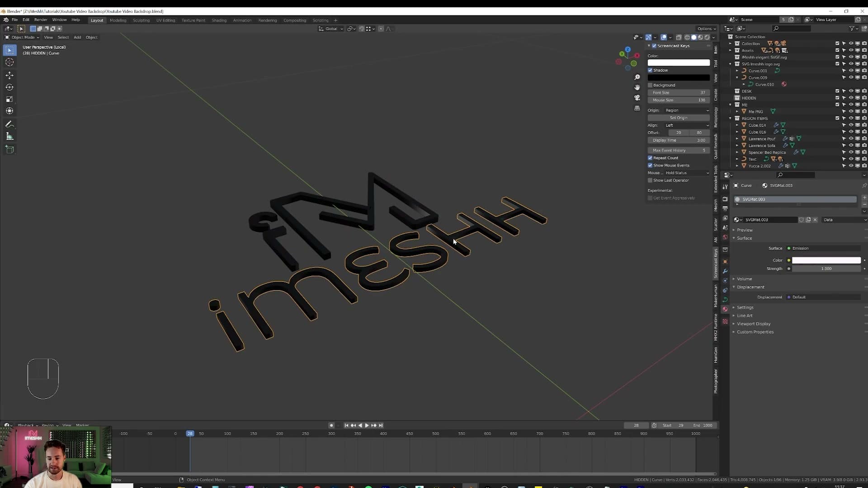Click the viewport zoom magnifier icon
The height and width of the screenshot is (488, 868).
[x=637, y=77]
